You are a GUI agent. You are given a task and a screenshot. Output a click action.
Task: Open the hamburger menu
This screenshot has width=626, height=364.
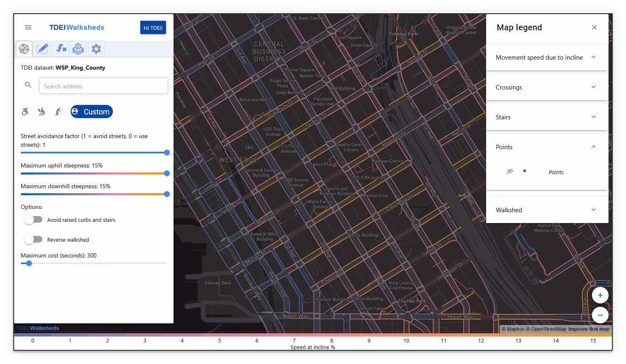[28, 27]
